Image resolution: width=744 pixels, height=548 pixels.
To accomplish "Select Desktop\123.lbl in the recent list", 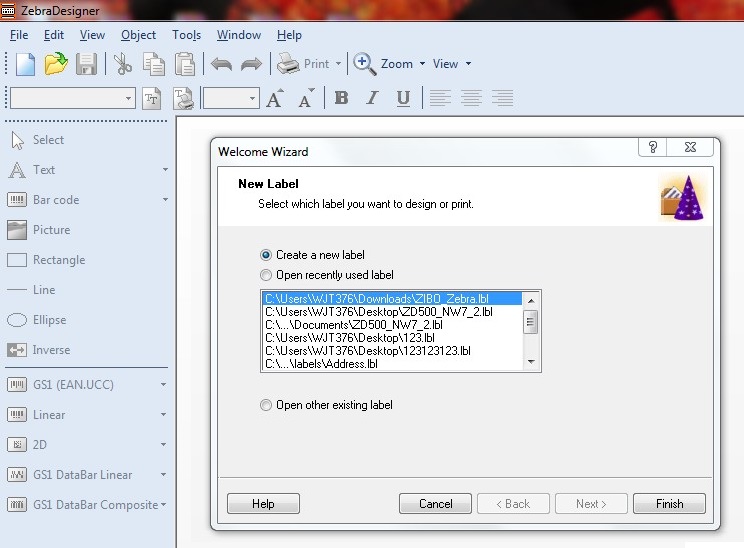I will (392, 338).
